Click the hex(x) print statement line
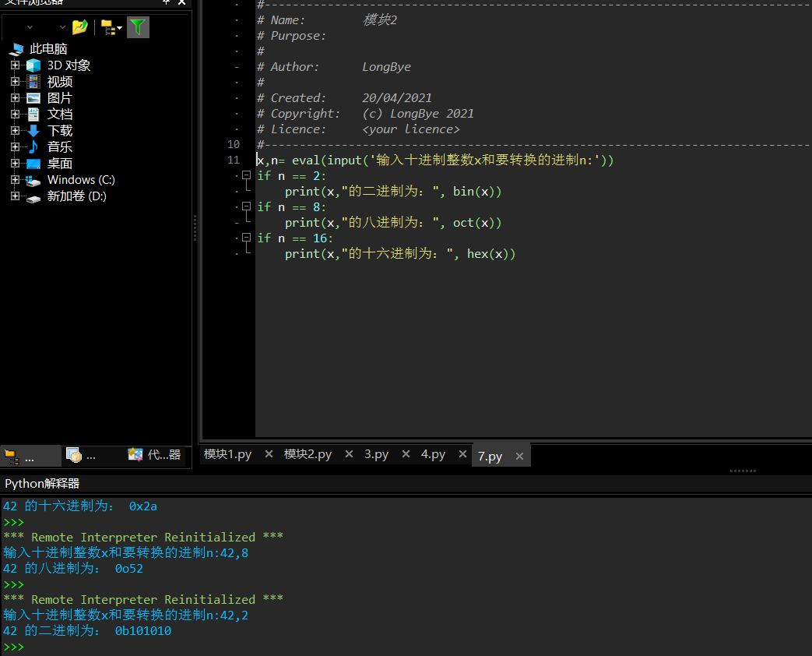Viewport: 812px width, 656px height. point(400,253)
